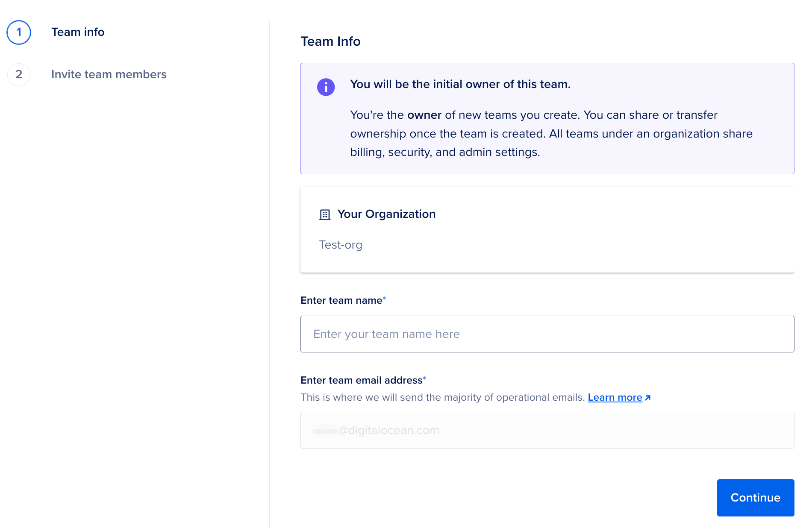Click the asterisk beside team email address
Image resolution: width=812 pixels, height=528 pixels.
pos(424,378)
